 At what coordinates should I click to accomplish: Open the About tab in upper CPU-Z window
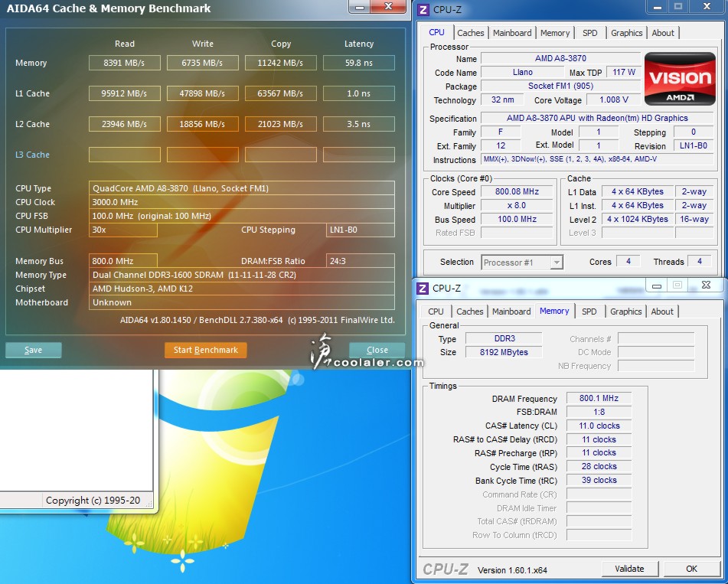[662, 33]
